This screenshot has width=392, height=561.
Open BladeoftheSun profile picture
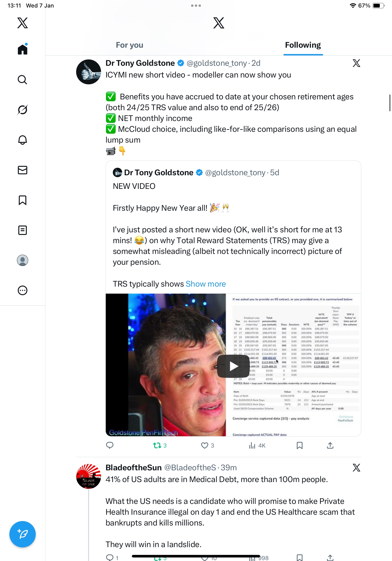[x=88, y=476]
